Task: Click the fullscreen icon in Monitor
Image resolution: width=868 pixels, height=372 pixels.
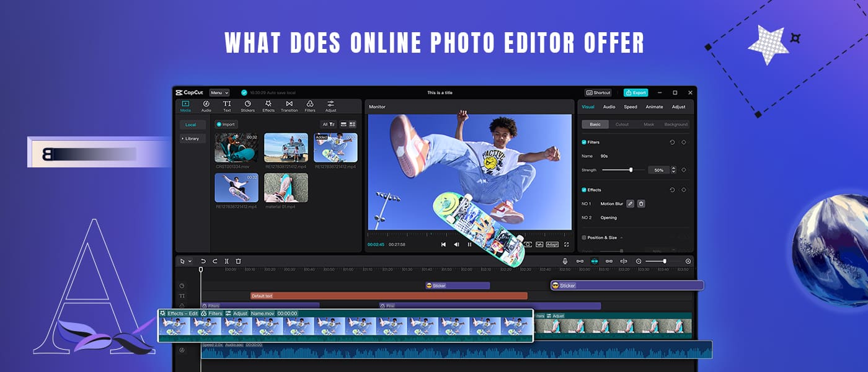Action: click(566, 244)
